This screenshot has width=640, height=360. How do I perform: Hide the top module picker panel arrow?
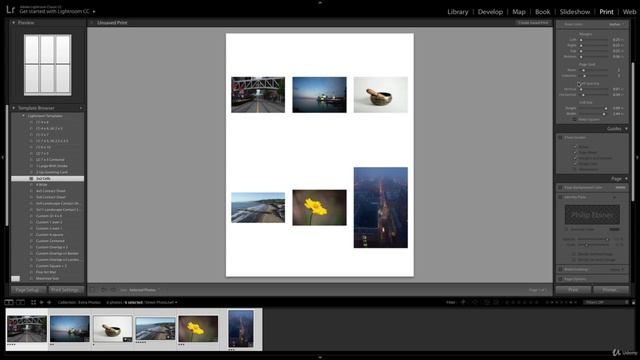(320, 2)
